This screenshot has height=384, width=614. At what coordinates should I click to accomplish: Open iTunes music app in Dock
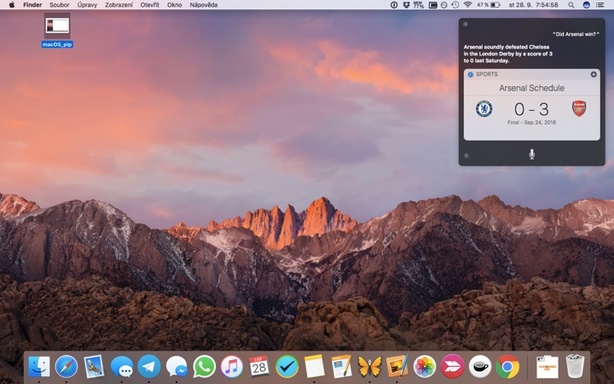pyautogui.click(x=231, y=367)
